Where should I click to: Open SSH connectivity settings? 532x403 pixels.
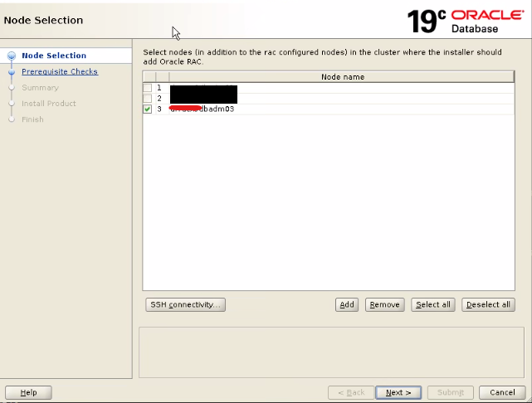[186, 304]
